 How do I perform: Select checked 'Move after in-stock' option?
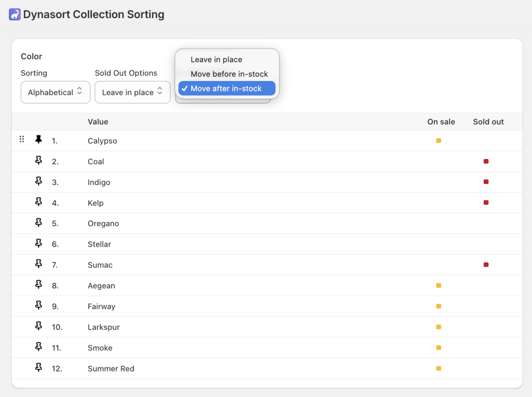pyautogui.click(x=226, y=89)
